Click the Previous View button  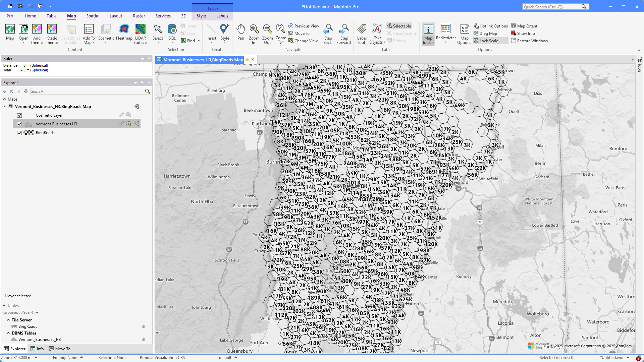[x=304, y=26]
